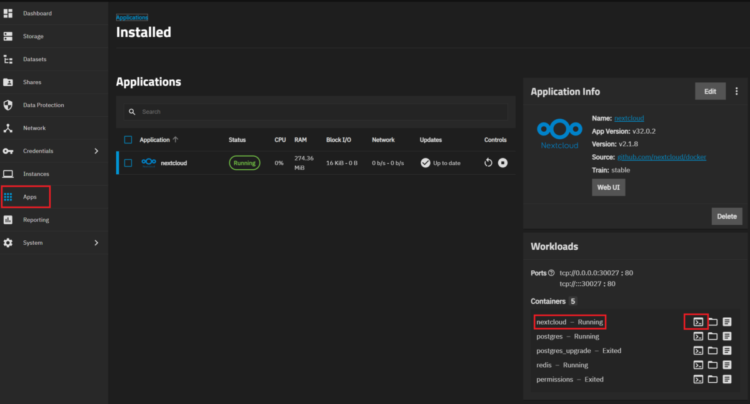The image size is (750, 404).
Task: Tick the nextcloud row checkbox
Action: click(127, 163)
